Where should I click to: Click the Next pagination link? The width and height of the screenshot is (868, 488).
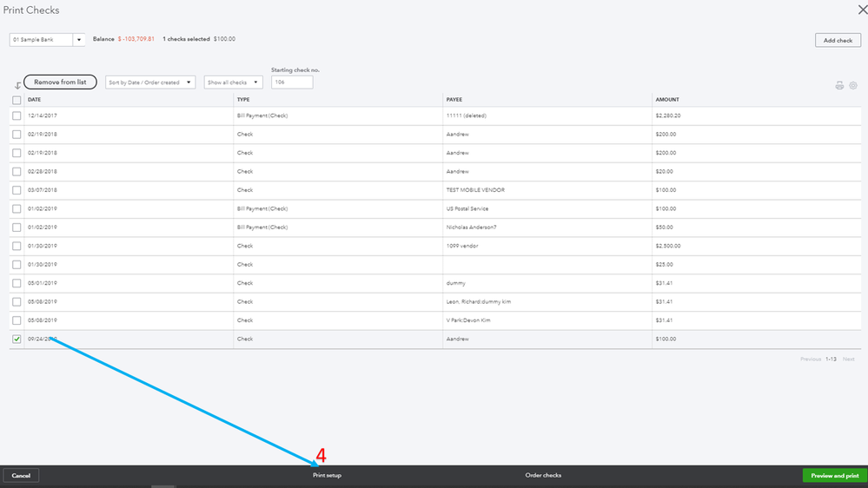coord(848,359)
